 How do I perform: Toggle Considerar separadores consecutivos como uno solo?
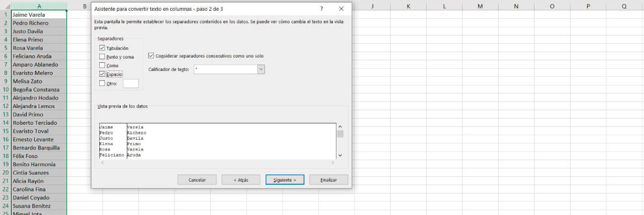pos(151,55)
